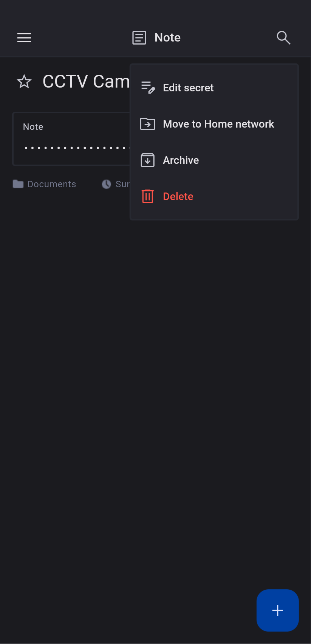Image resolution: width=311 pixels, height=644 pixels.
Task: Click the Documents folder icon
Action: [x=18, y=184]
